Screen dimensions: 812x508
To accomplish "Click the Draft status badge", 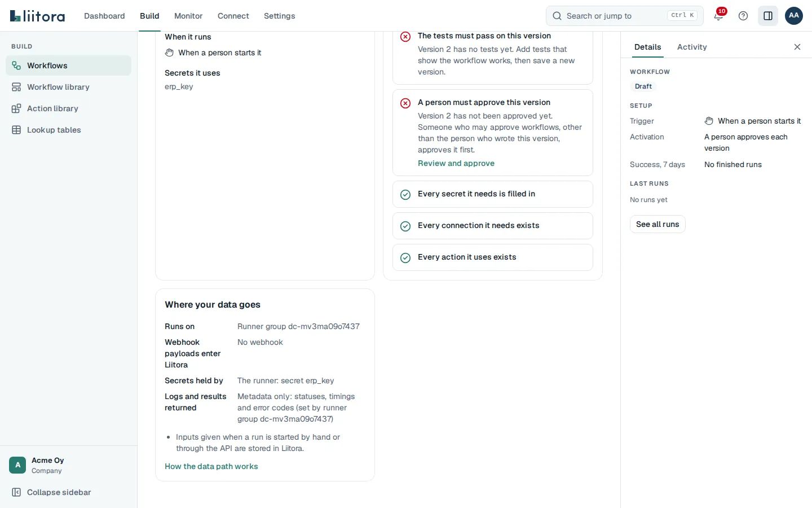I will point(643,86).
